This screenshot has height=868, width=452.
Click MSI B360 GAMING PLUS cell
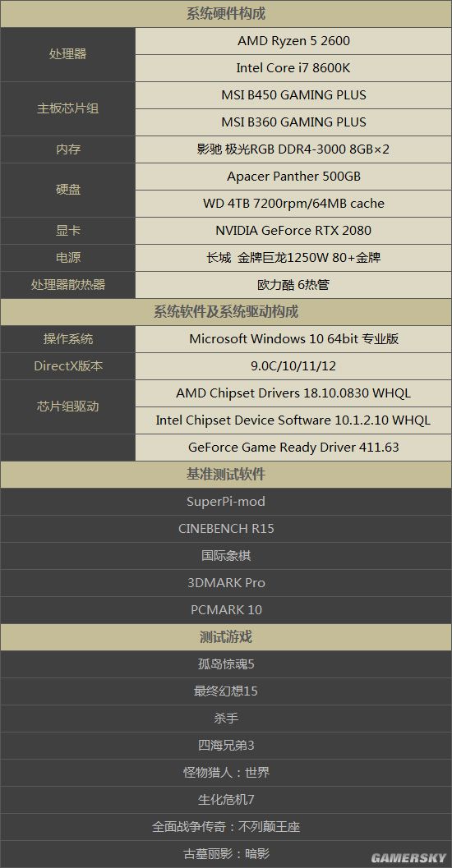pos(293,122)
